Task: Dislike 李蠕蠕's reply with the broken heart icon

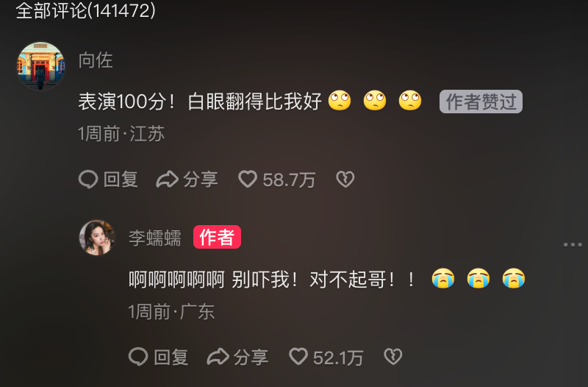Action: tap(393, 357)
